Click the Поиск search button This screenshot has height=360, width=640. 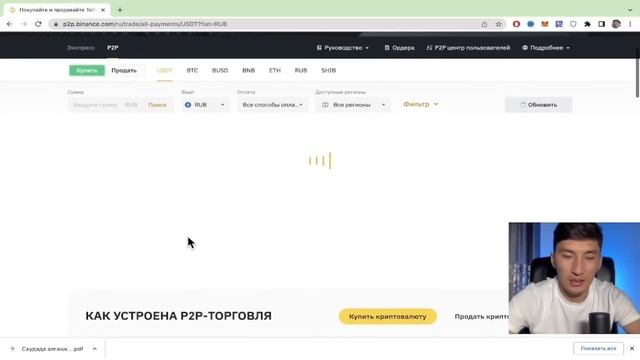[158, 105]
